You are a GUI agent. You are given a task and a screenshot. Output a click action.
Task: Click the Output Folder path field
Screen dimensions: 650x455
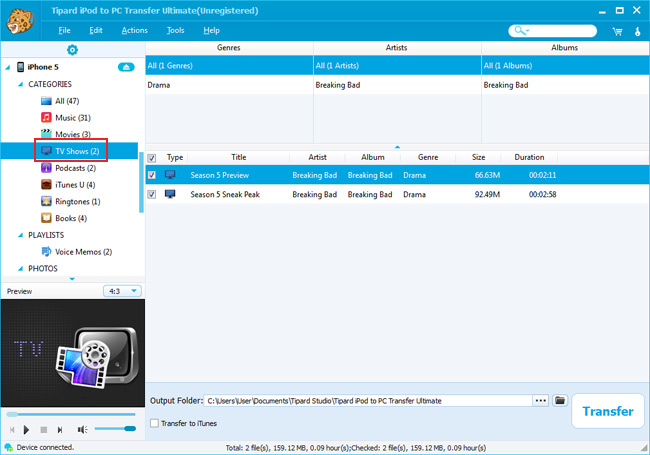368,401
